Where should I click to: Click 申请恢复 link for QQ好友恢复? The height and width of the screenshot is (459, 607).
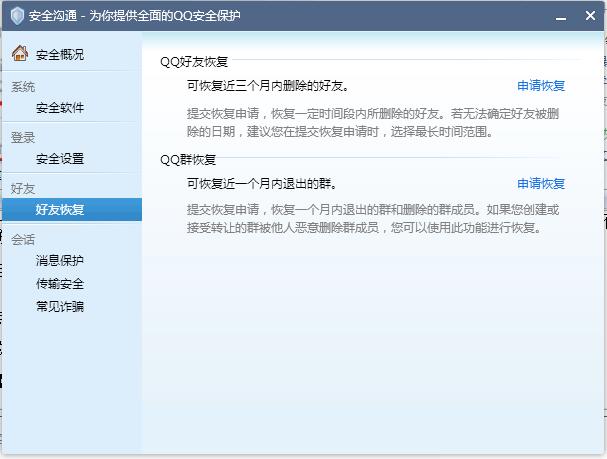(x=541, y=86)
